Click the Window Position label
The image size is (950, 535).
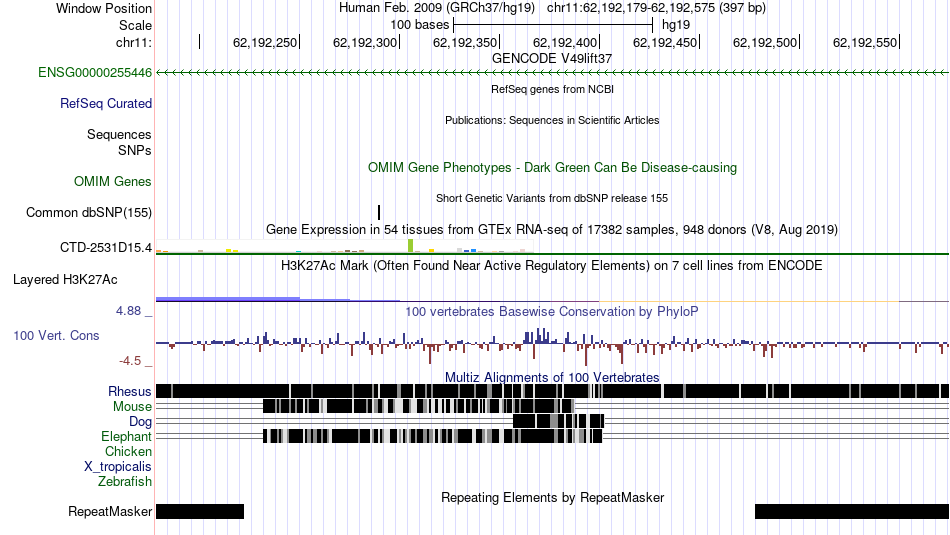tap(104, 8)
